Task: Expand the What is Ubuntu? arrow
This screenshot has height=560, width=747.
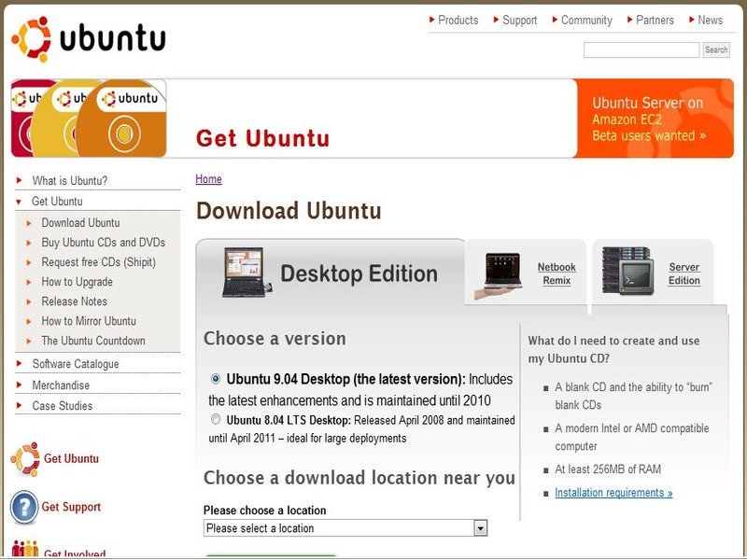Action: point(19,180)
